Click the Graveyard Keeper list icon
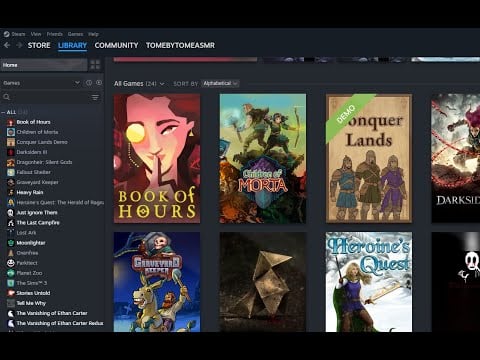This screenshot has height=360, width=480. (x=11, y=182)
